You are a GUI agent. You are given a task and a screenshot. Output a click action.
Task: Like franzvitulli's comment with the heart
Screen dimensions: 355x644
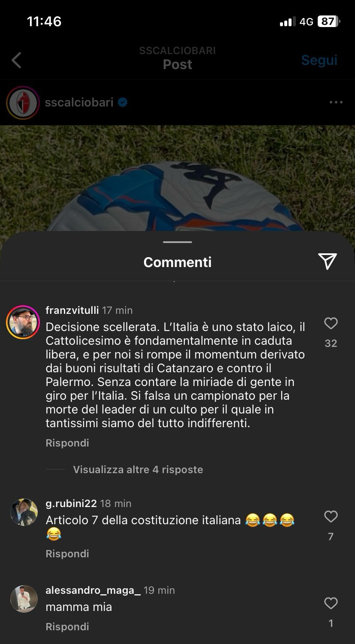331,323
